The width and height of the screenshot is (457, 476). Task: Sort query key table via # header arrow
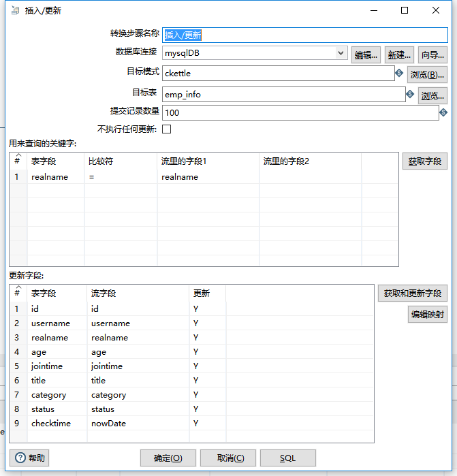click(18, 155)
